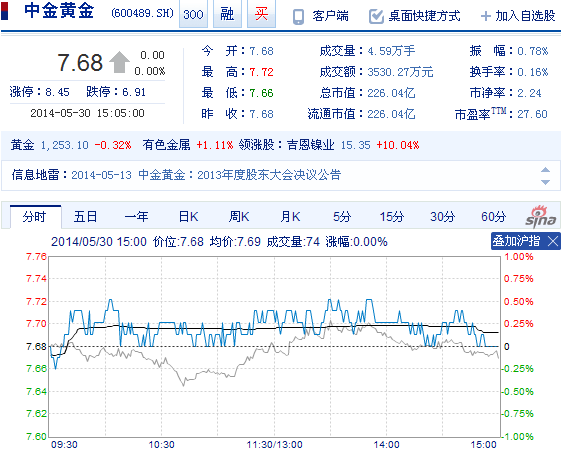Click the 中金黄金 stock name title

pos(59,11)
